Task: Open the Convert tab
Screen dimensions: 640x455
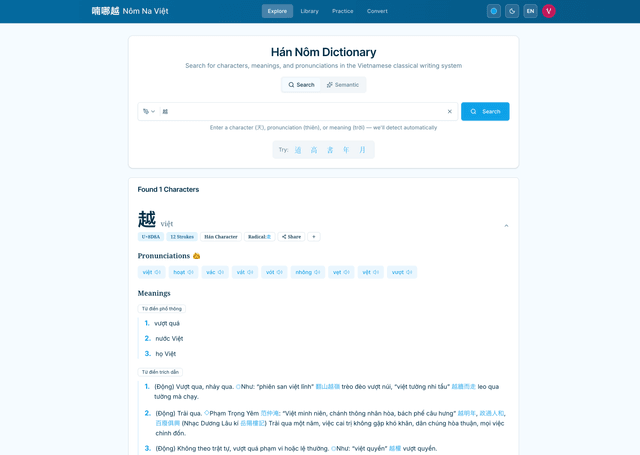Action: click(377, 11)
